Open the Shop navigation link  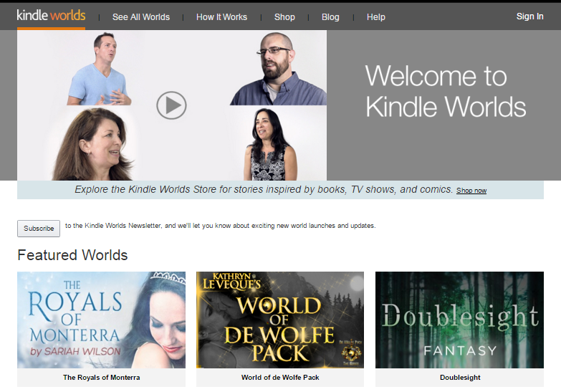(x=284, y=17)
